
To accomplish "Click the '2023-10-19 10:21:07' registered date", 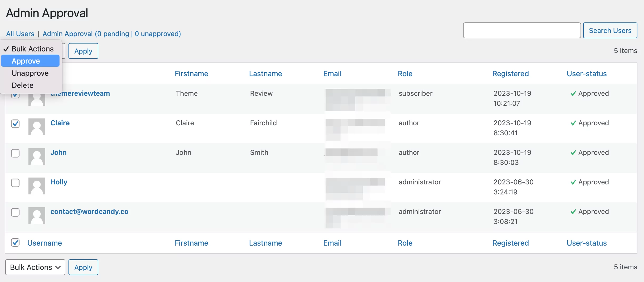I will (x=512, y=98).
